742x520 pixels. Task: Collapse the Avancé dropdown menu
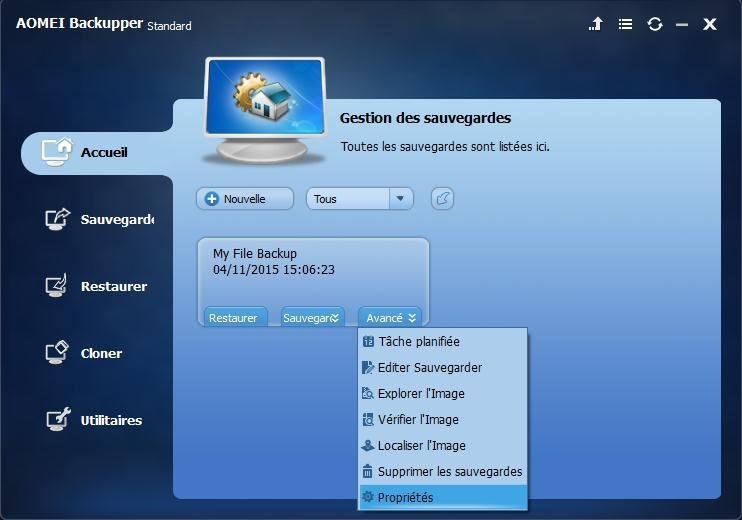pos(389,317)
